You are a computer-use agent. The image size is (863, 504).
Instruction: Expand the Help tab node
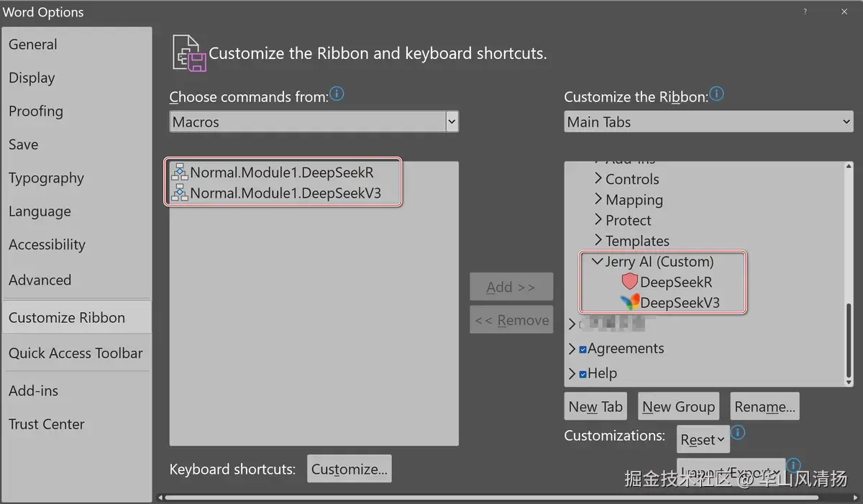pyautogui.click(x=572, y=374)
